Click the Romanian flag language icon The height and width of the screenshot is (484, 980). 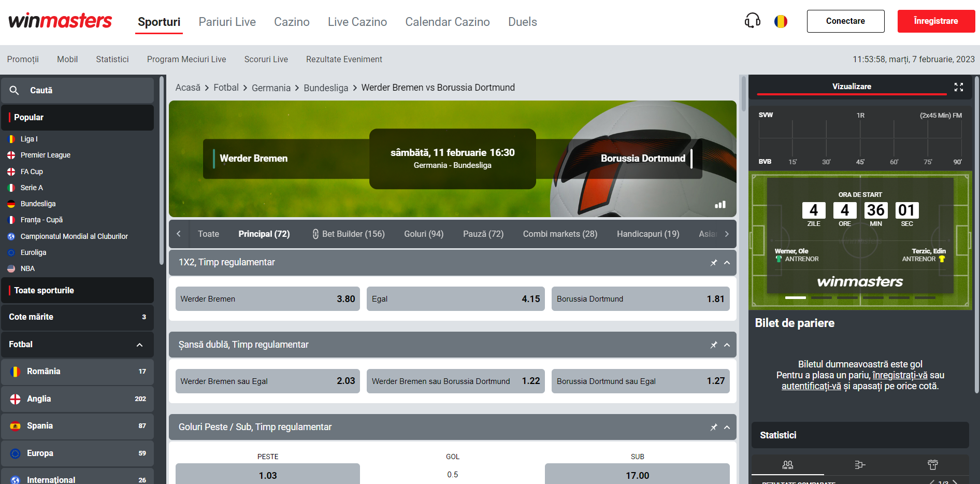click(x=781, y=21)
